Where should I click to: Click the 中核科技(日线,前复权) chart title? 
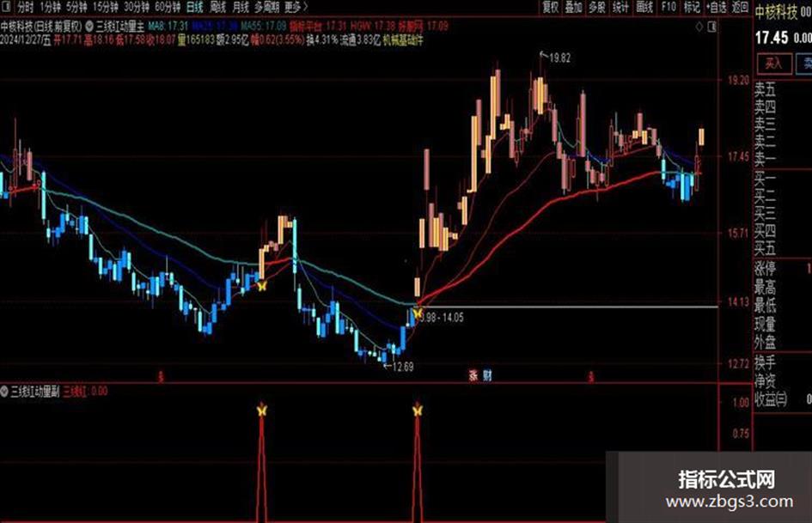coord(41,26)
